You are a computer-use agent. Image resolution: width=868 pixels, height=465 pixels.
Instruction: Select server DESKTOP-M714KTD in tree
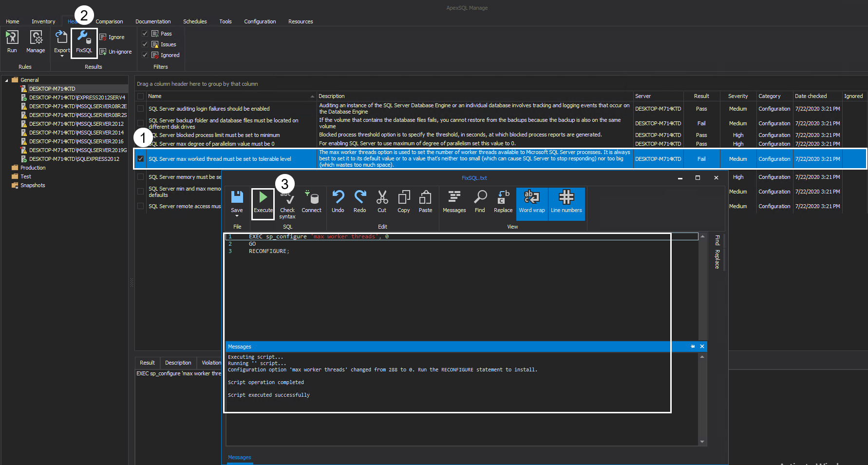[x=52, y=89]
